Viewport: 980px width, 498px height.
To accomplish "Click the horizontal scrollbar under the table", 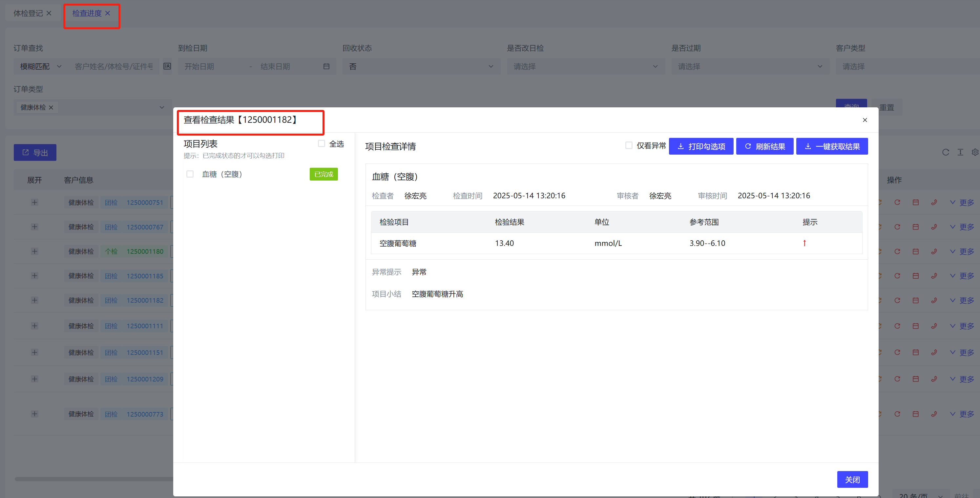I will (94, 479).
